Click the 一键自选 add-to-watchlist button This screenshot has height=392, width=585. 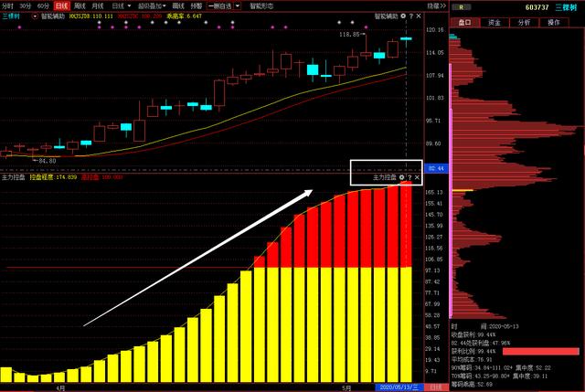tap(219, 6)
